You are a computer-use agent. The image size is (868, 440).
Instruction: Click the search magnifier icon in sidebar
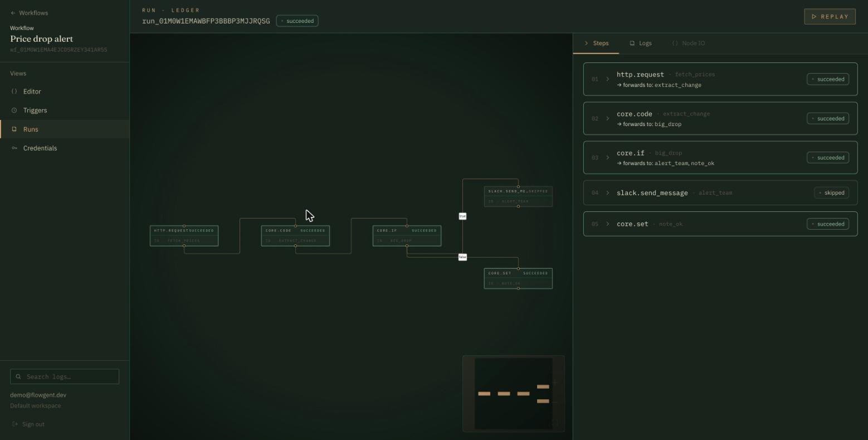tap(18, 376)
